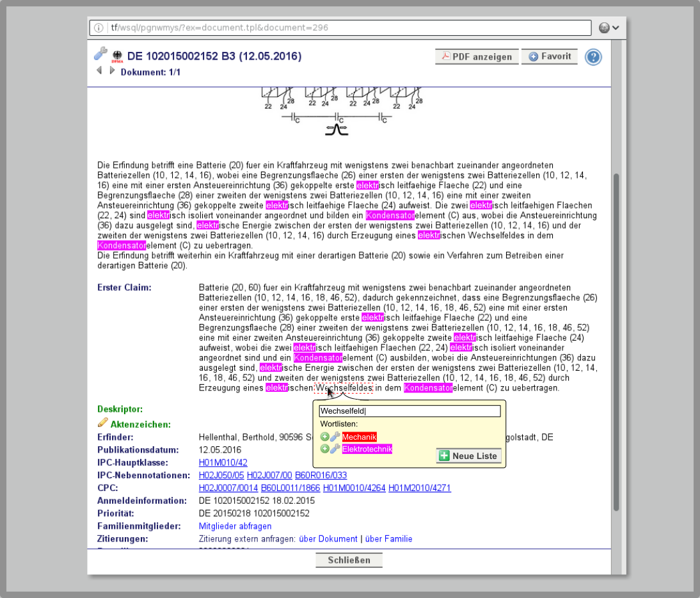Open IPC link H02J050/05
700x598 pixels.
(221, 475)
